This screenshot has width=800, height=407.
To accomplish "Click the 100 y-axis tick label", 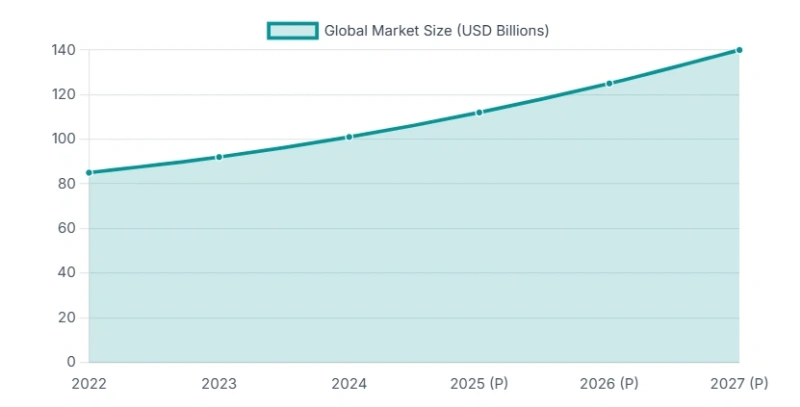I will [64, 139].
